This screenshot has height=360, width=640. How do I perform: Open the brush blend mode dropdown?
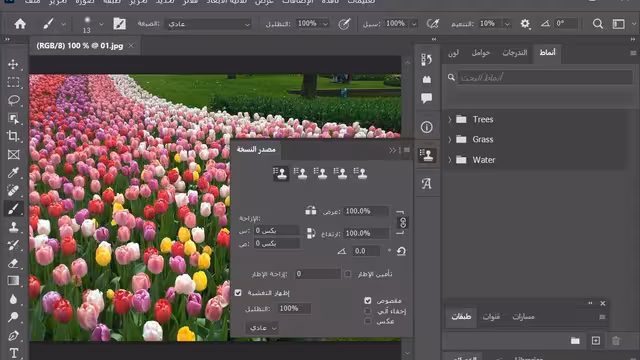pos(208,24)
